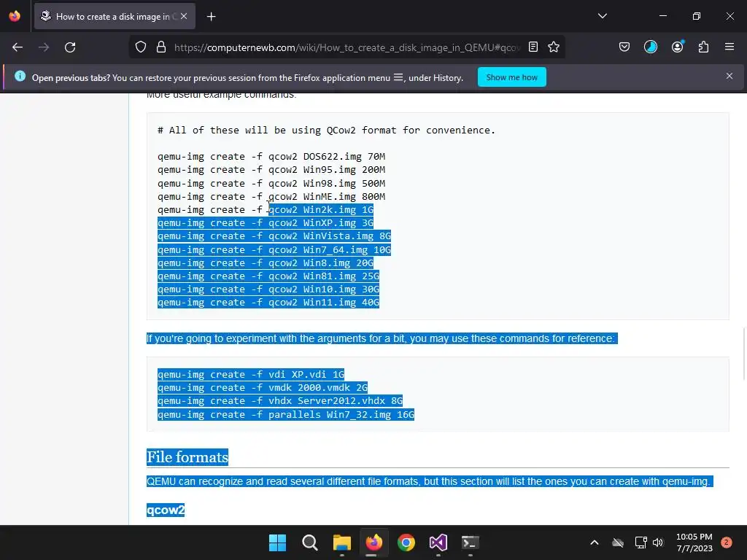Launch Google Chrome from the taskbar
The height and width of the screenshot is (560, 747).
(406, 542)
